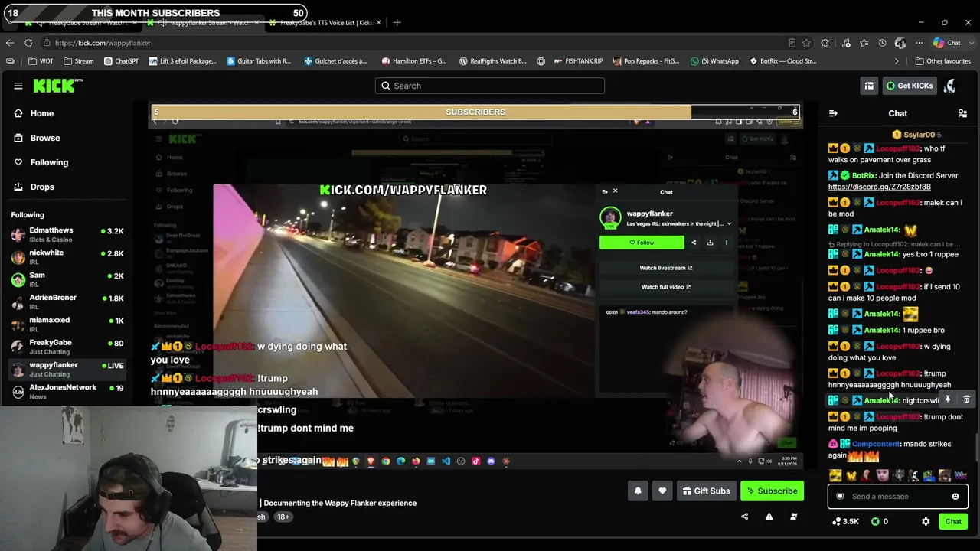Open the emoji picker in message box

coord(955,497)
